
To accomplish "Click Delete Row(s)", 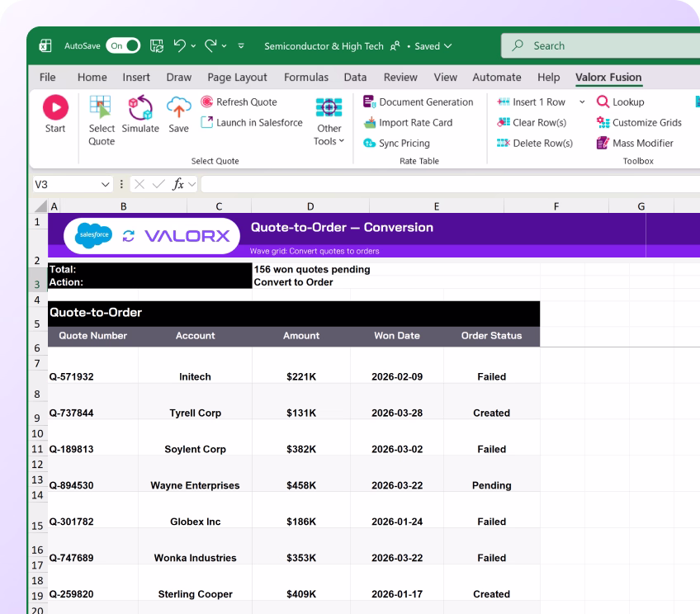I will click(x=534, y=143).
